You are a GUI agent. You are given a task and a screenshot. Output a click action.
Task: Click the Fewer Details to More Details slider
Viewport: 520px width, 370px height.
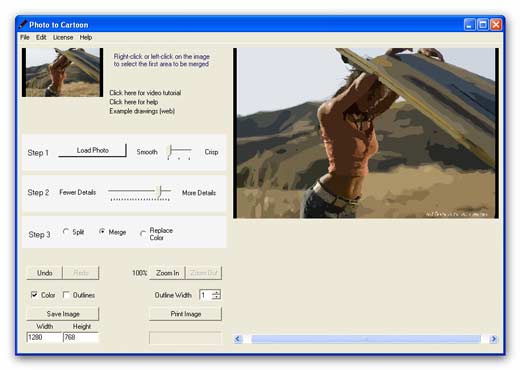pos(139,193)
